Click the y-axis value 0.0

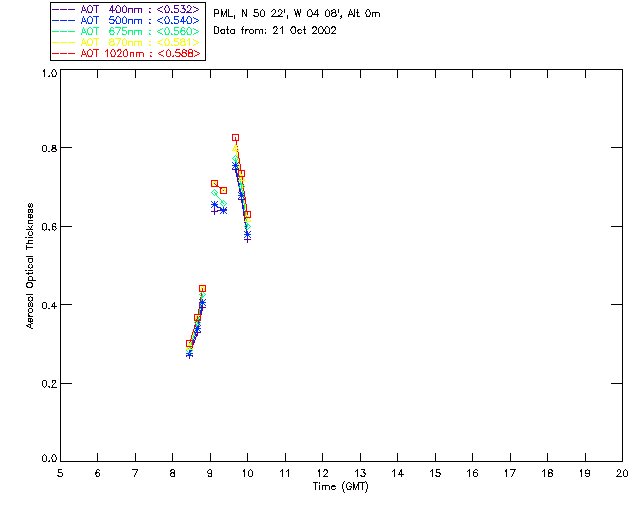pos(49,458)
